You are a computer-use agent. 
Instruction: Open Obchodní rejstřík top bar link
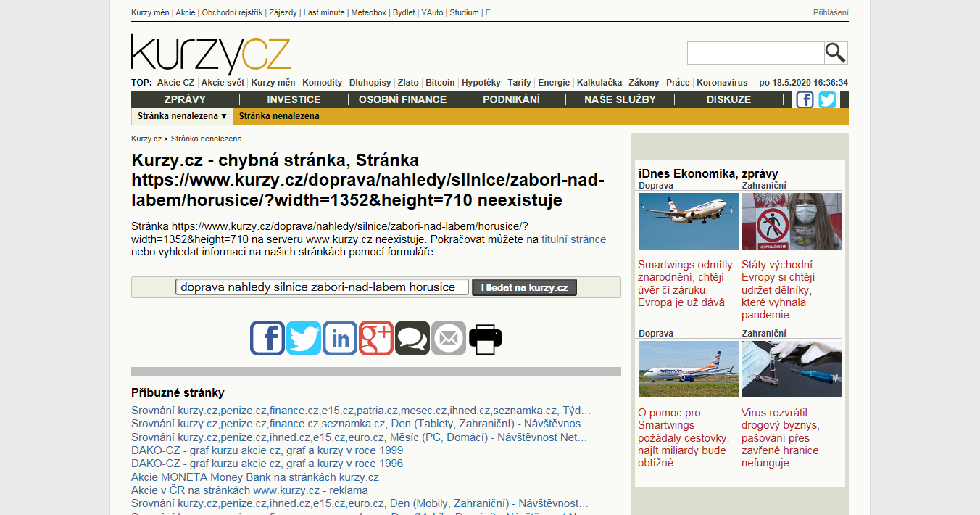(233, 12)
